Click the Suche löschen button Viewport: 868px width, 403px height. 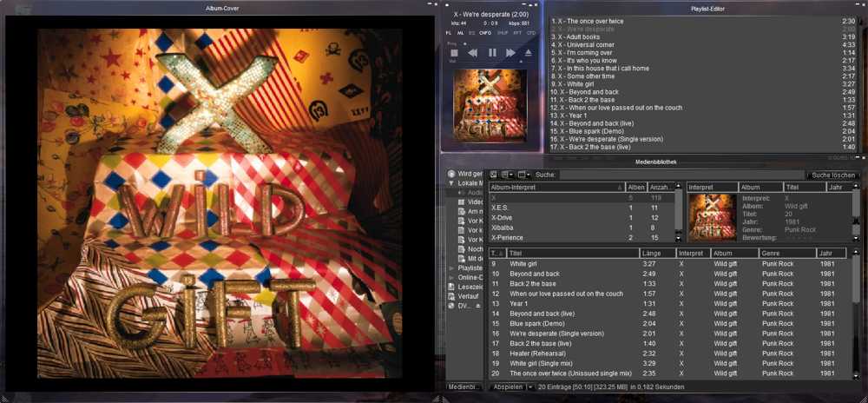(832, 175)
